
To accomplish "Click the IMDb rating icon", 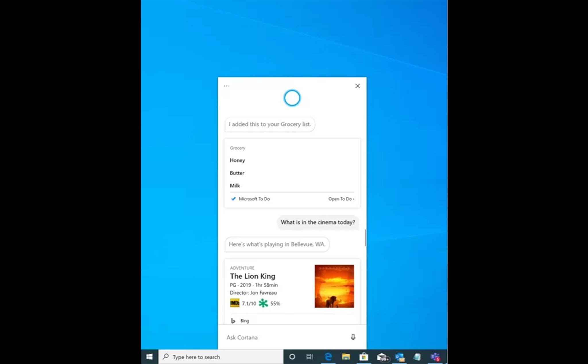I will [235, 303].
